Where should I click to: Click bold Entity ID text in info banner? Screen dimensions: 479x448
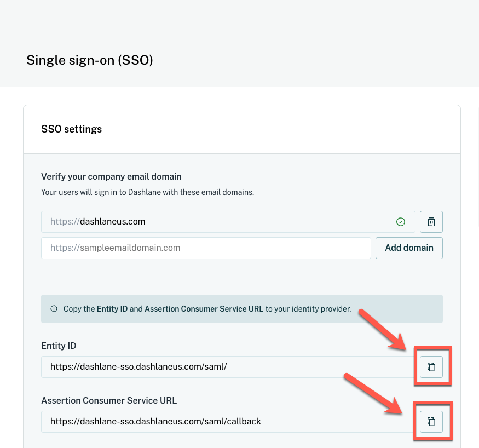point(112,309)
